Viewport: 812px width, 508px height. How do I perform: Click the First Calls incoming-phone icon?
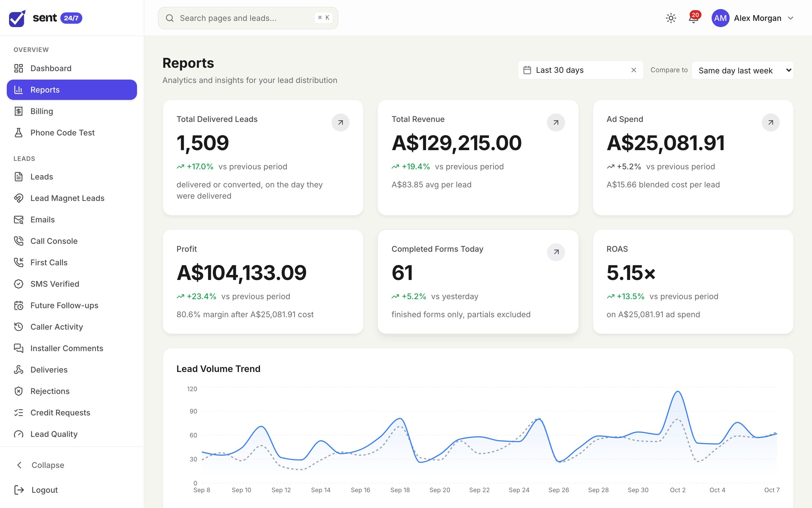click(18, 262)
